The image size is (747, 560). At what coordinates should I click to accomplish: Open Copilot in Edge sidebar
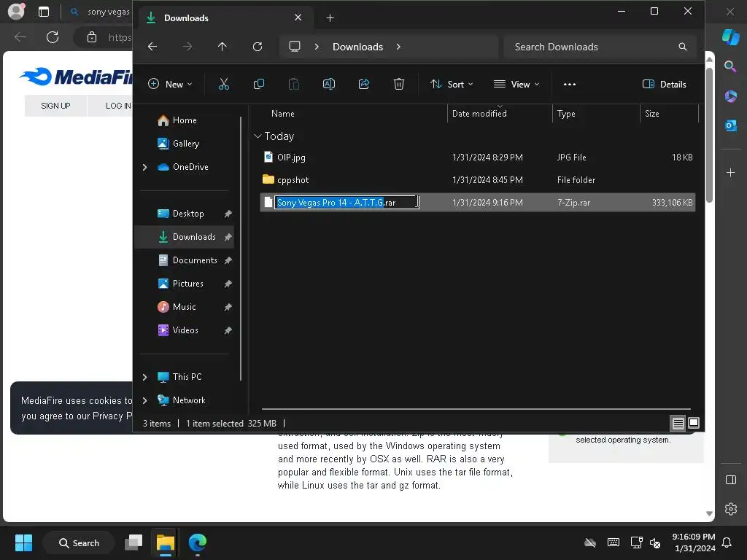coord(730,36)
